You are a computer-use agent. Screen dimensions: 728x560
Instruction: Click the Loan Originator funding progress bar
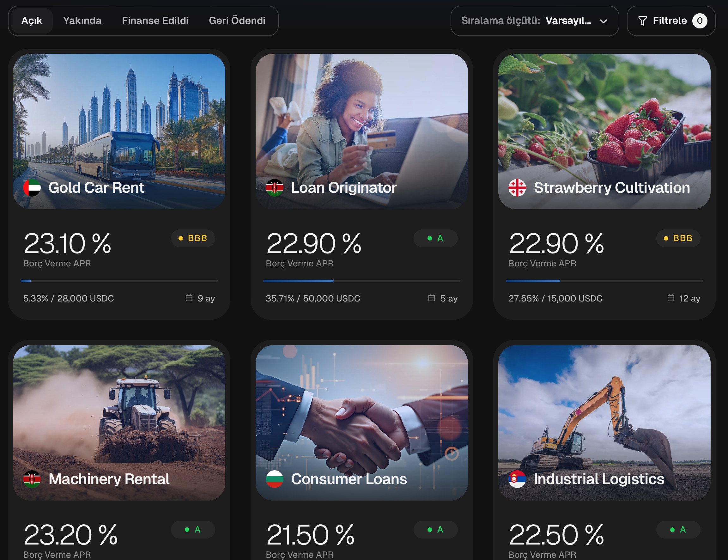pyautogui.click(x=361, y=281)
